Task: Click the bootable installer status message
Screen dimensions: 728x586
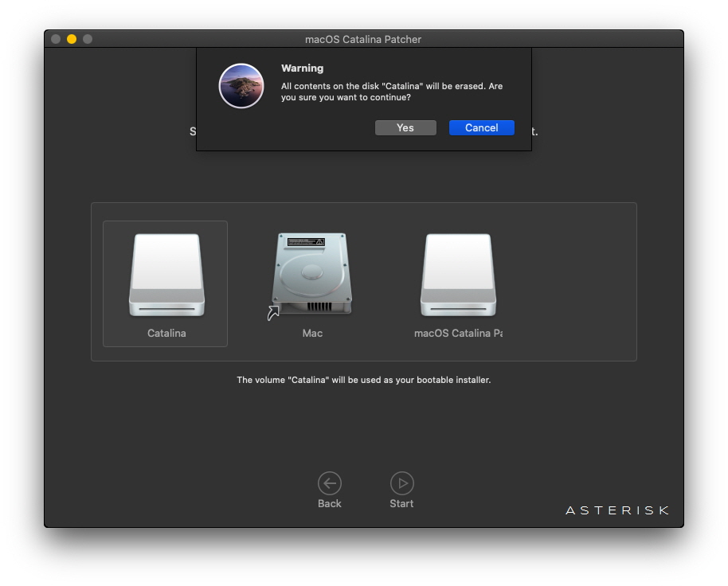Action: 363,380
